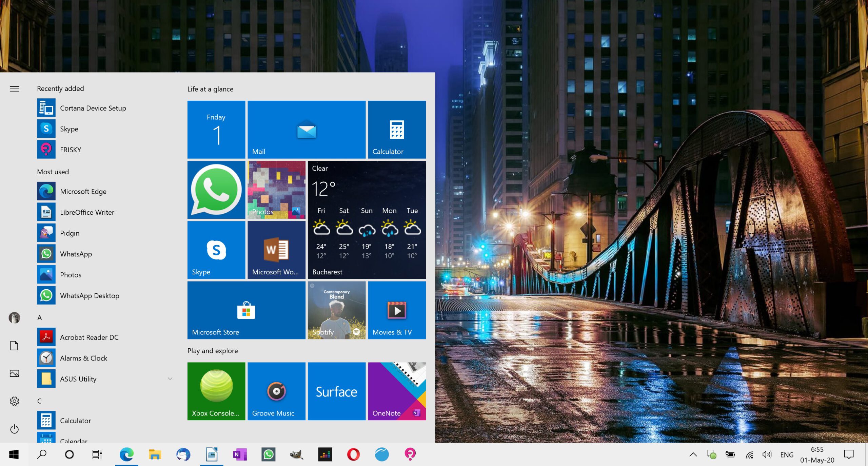Open volume control in system tray

point(767,454)
